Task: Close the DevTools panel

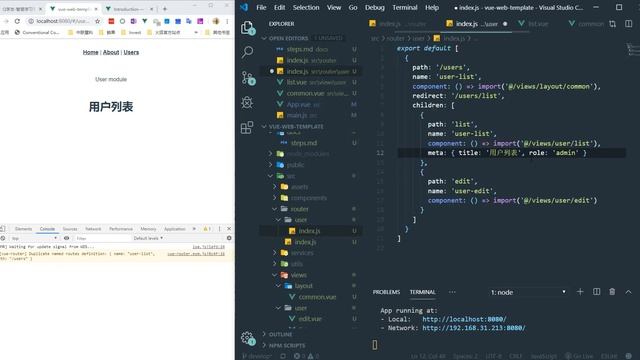Action: click(229, 229)
